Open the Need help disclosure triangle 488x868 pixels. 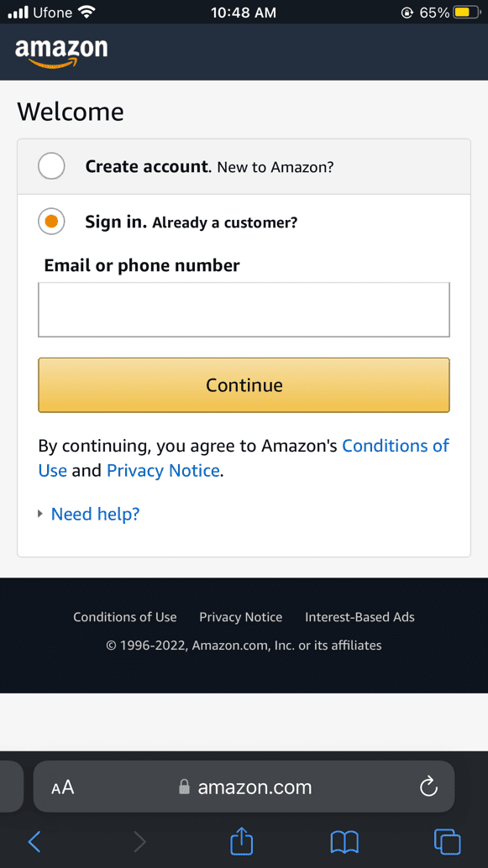coord(39,513)
